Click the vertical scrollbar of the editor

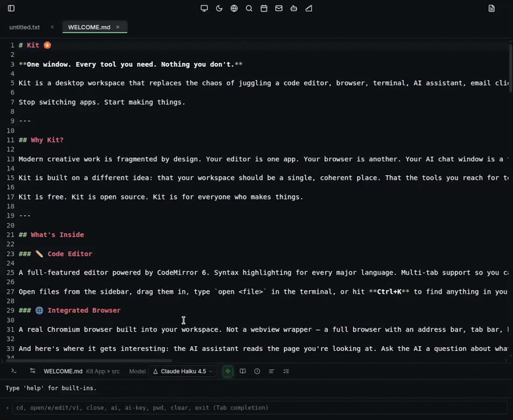[x=510, y=69]
